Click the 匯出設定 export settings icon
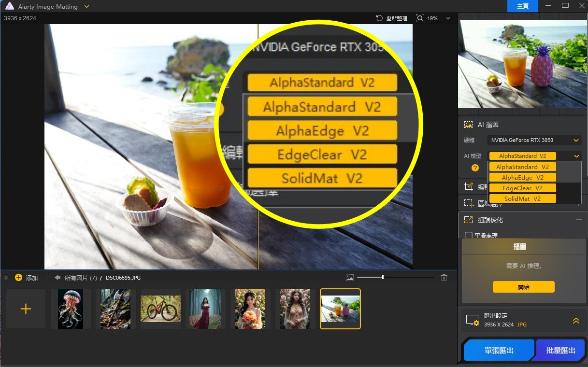This screenshot has width=588, height=367. [472, 320]
